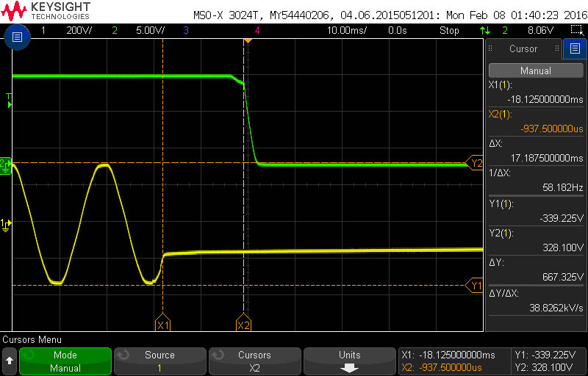The image size is (588, 376).
Task: Click bottom X1: -18.125000000ms readout
Action: point(448,355)
